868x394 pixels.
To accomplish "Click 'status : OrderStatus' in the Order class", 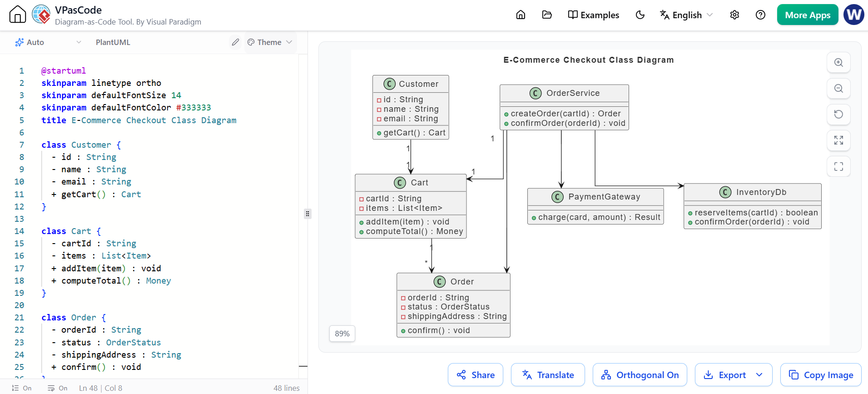I will (x=448, y=307).
